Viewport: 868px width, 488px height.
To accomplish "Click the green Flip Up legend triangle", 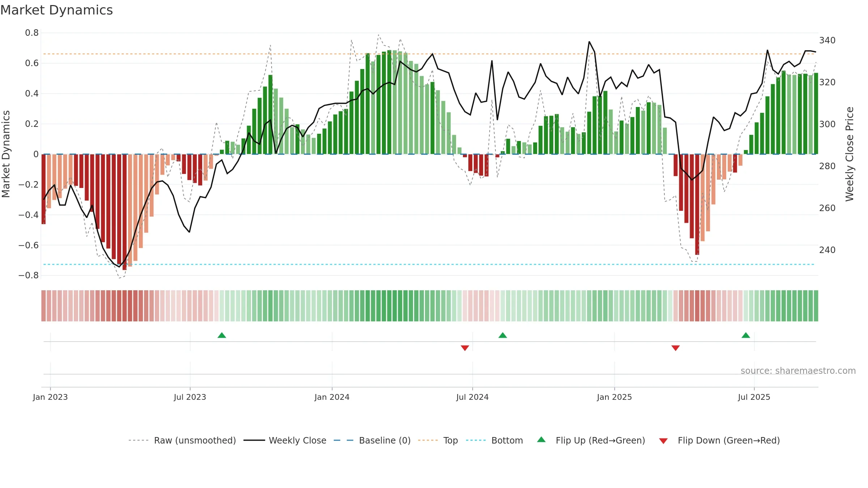I will (x=541, y=440).
